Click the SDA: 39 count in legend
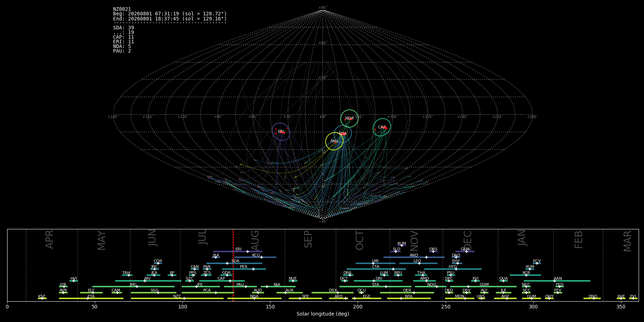This screenshot has height=322, width=644. pyautogui.click(x=123, y=28)
